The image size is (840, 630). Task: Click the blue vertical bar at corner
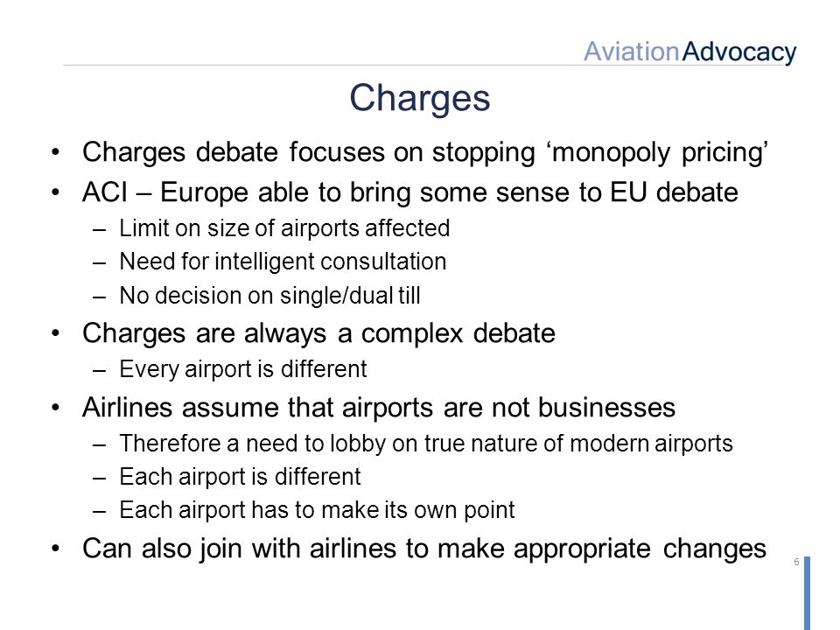(x=807, y=593)
